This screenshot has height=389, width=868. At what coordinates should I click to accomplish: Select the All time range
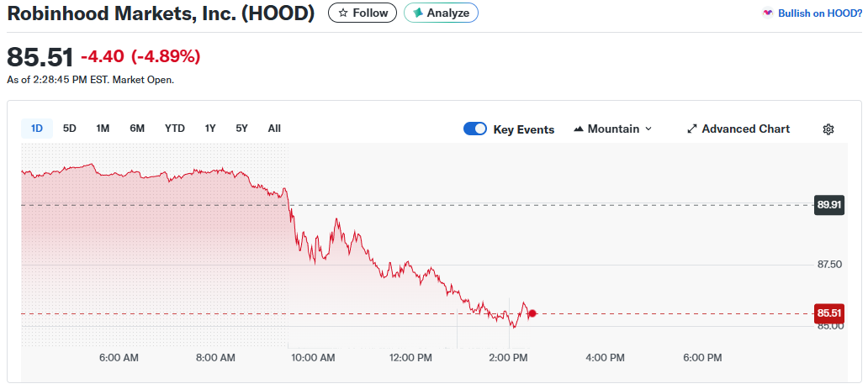point(274,129)
